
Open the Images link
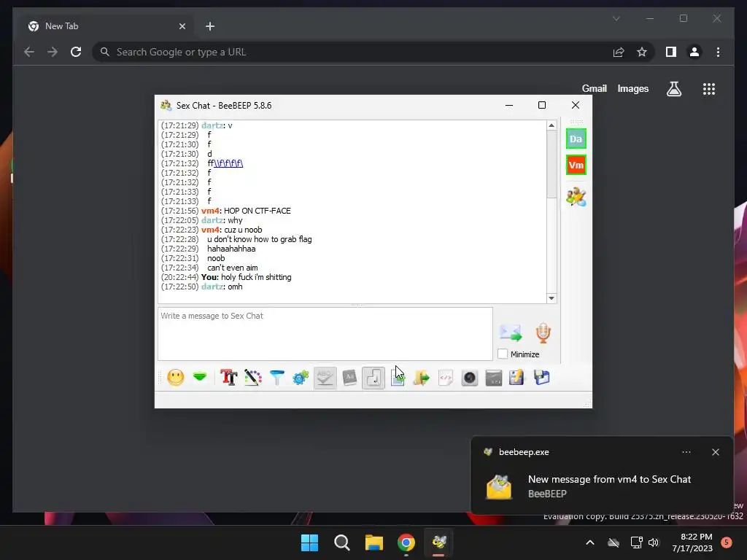point(632,88)
